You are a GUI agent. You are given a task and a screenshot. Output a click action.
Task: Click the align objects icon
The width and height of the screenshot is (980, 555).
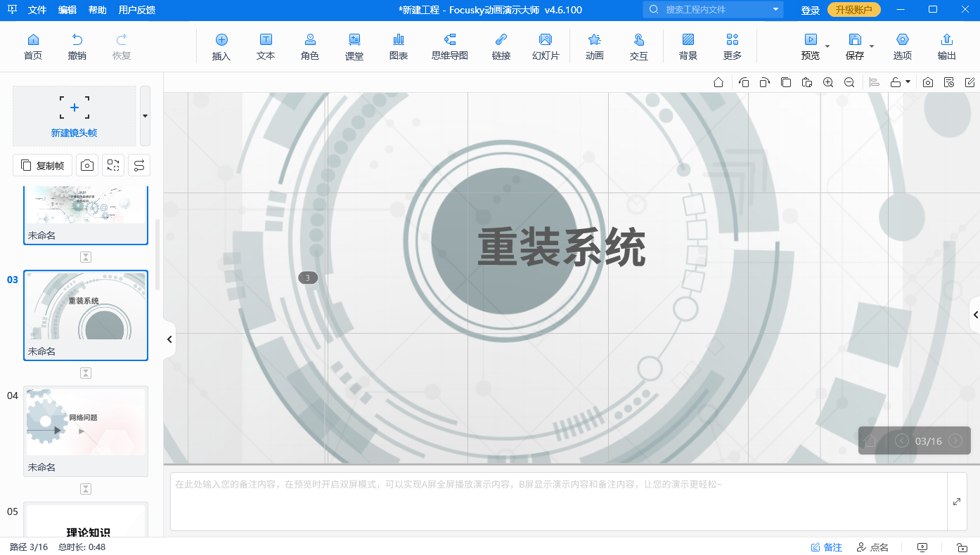point(875,82)
